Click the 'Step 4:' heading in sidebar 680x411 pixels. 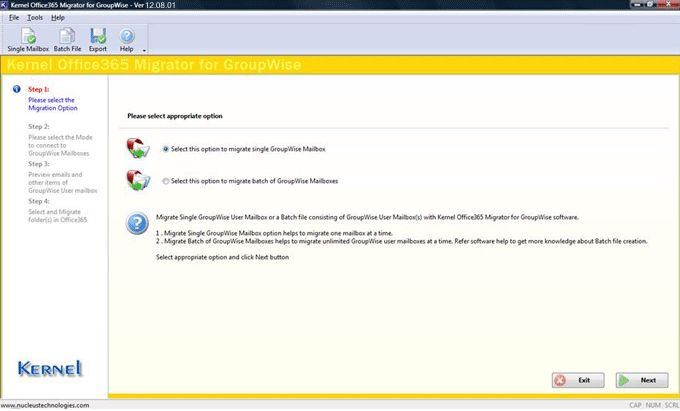(39, 201)
